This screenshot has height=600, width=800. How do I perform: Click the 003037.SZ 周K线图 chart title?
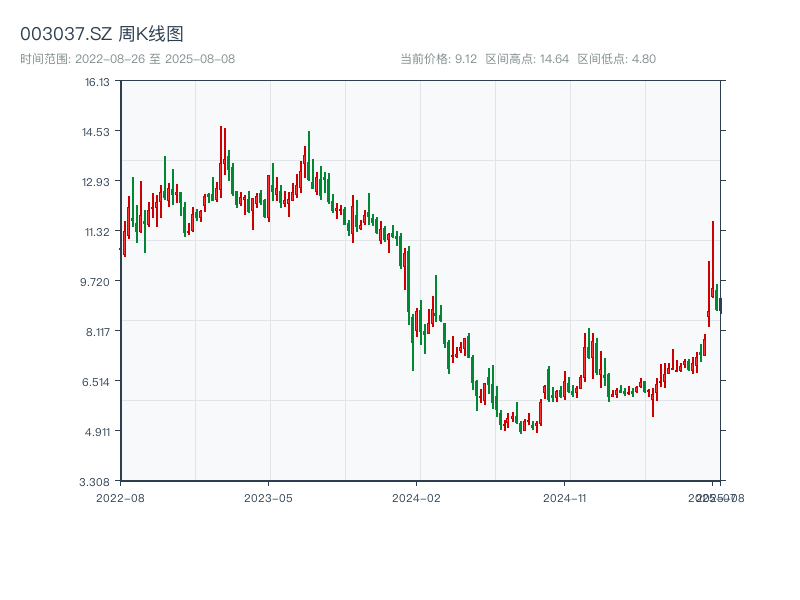(101, 35)
